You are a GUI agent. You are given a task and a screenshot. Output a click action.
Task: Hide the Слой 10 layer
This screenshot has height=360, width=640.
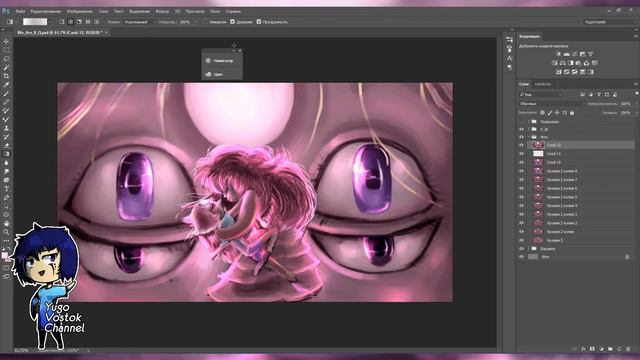[x=521, y=162]
